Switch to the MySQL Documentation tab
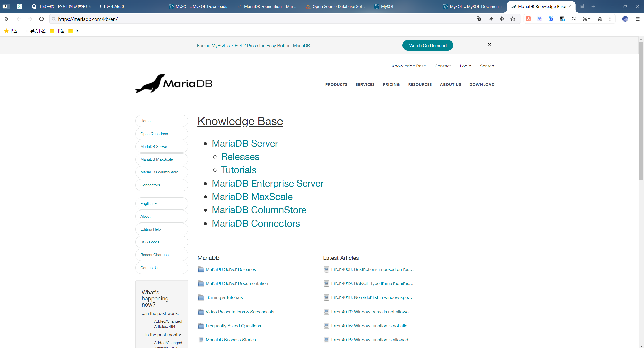Screen dimensions: 644x348 coord(472,6)
